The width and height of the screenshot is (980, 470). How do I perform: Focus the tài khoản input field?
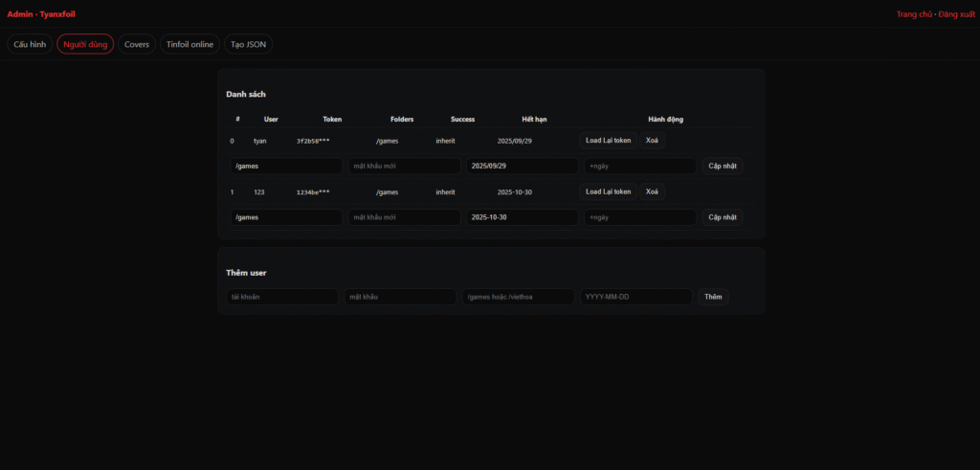[282, 297]
